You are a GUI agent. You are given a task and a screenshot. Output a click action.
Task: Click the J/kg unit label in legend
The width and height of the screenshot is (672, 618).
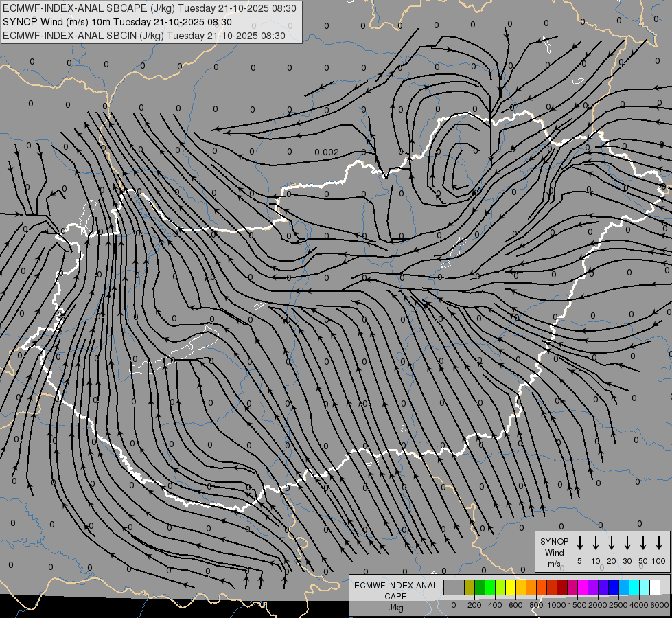coord(395,608)
